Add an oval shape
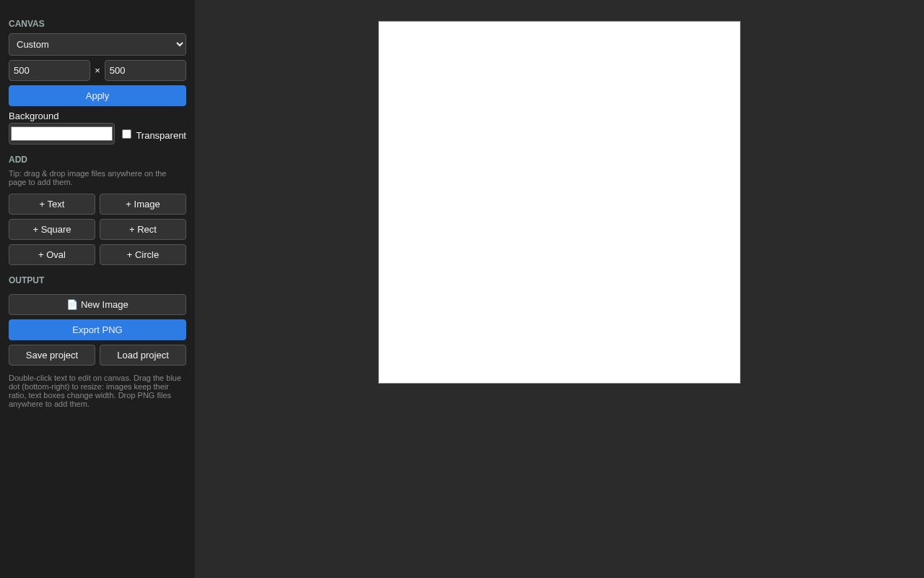Image resolution: width=924 pixels, height=578 pixels. (x=52, y=254)
